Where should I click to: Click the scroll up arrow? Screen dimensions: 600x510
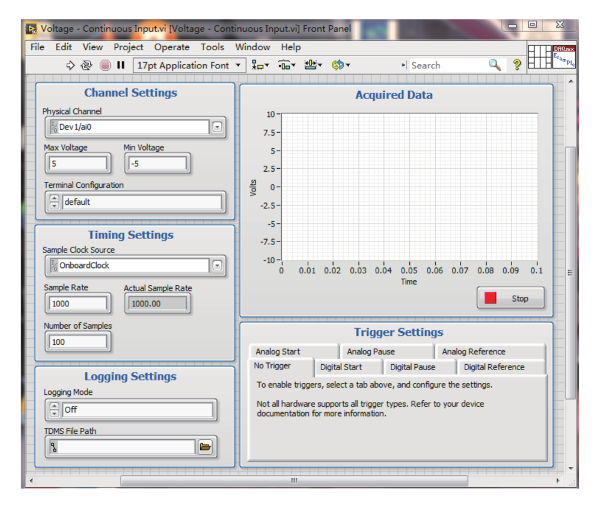pos(571,81)
